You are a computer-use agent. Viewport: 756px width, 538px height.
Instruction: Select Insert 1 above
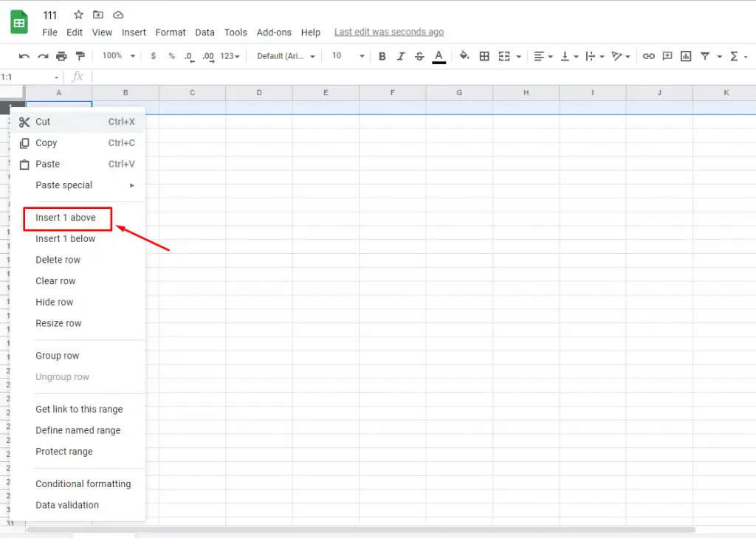tap(78, 218)
